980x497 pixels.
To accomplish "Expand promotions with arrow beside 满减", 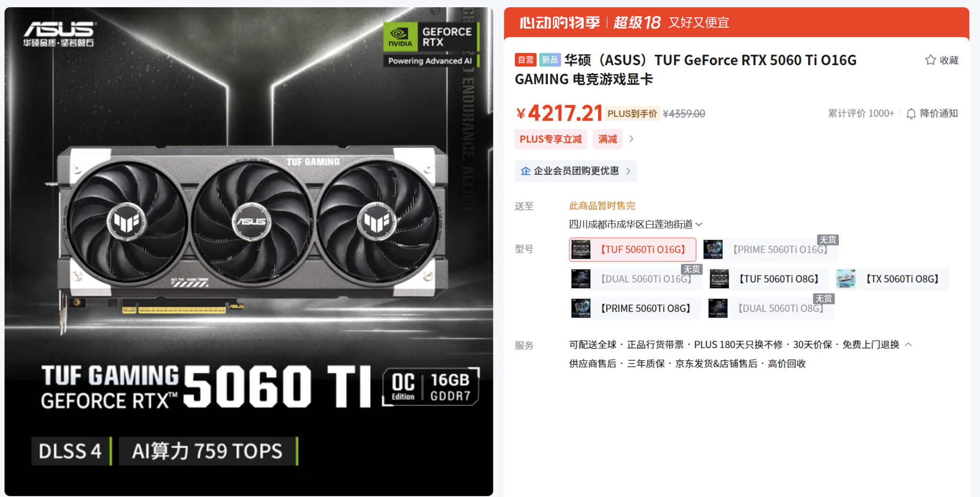I will pyautogui.click(x=631, y=139).
